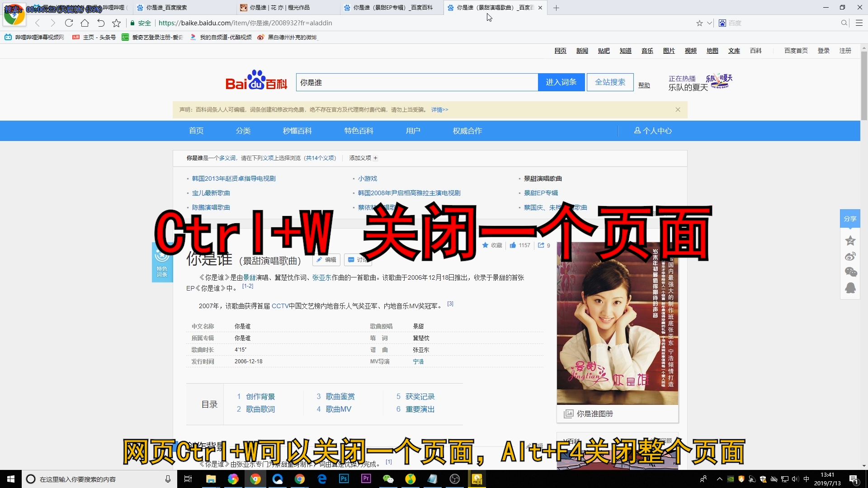The image size is (868, 488).
Task: Open the 韩国2013年赵贤卓指导电视剧 entry
Action: pyautogui.click(x=234, y=178)
